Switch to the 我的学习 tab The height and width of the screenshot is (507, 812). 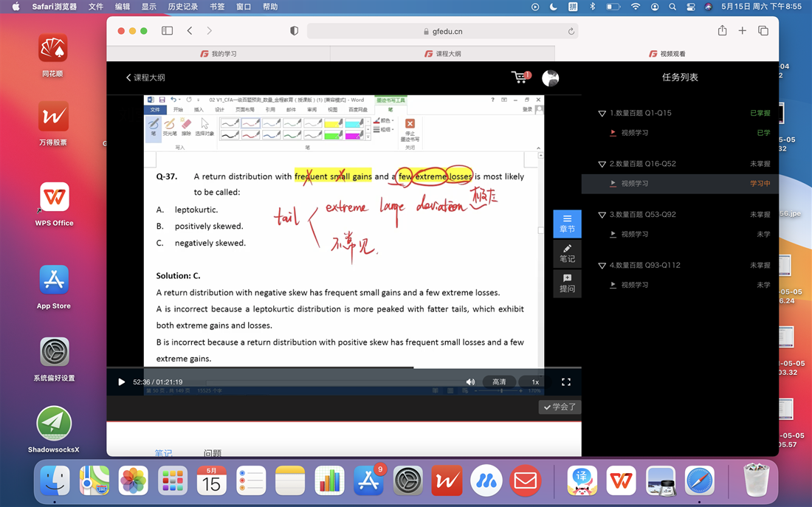[219, 54]
